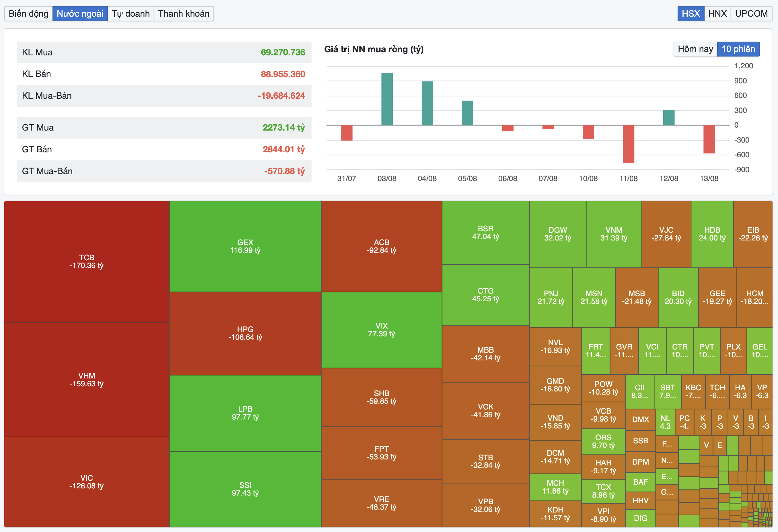The image size is (778, 532).
Task: Select the MSB treemap tile
Action: (x=637, y=297)
